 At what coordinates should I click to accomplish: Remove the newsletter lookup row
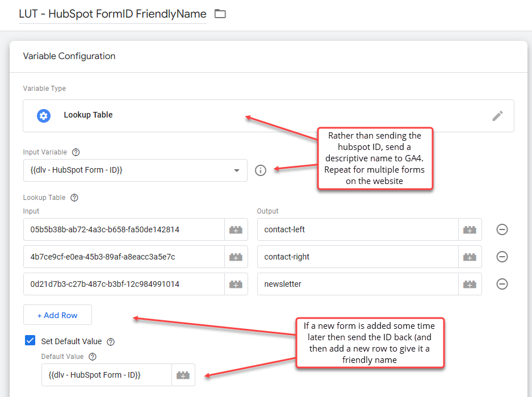point(502,284)
